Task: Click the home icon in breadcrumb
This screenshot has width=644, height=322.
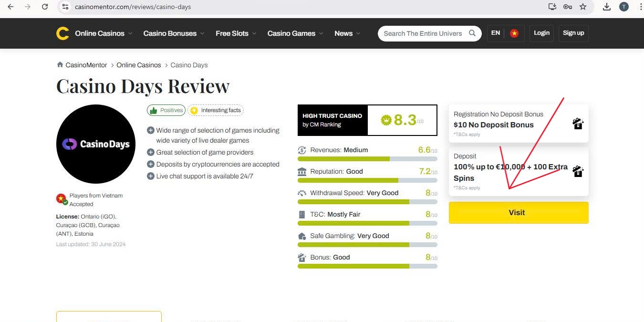Action: click(x=60, y=65)
